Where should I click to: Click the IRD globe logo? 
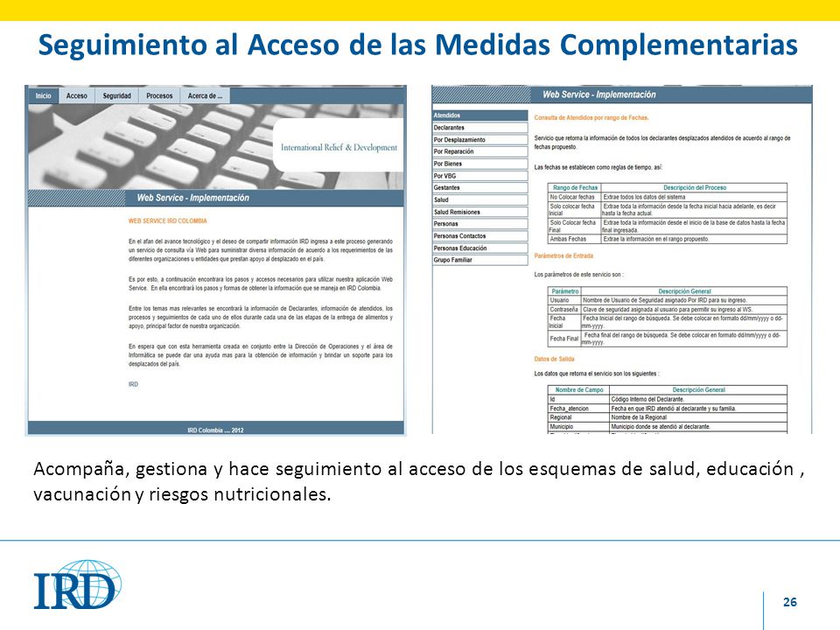pos(78,584)
